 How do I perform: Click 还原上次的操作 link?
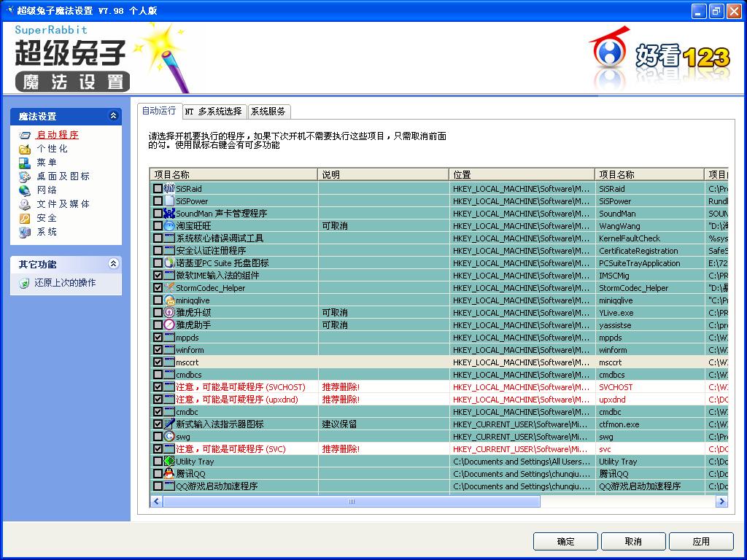(65, 283)
